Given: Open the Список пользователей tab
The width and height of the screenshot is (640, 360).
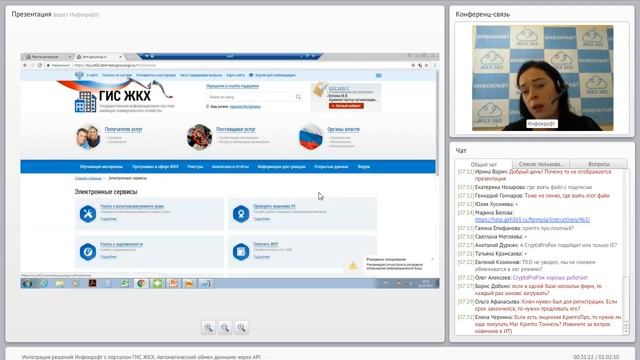Looking at the screenshot, I should pyautogui.click(x=540, y=164).
